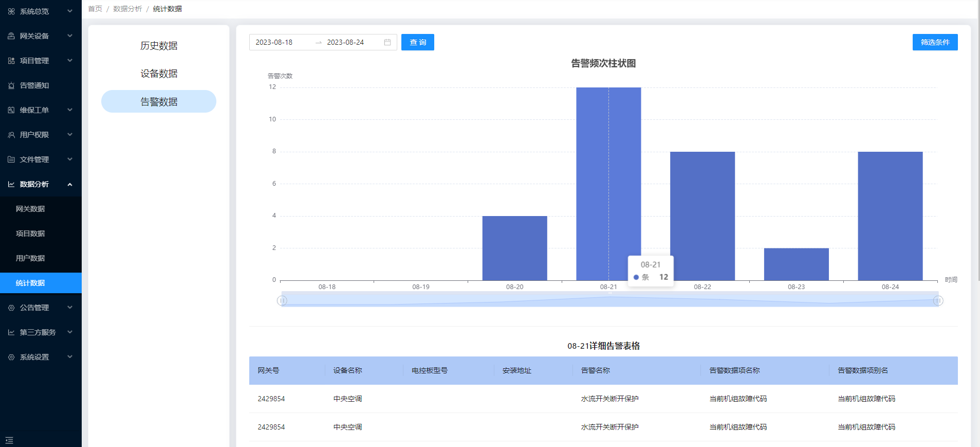This screenshot has width=980, height=447.
Task: Click the 网关号 column header
Action: coord(268,370)
